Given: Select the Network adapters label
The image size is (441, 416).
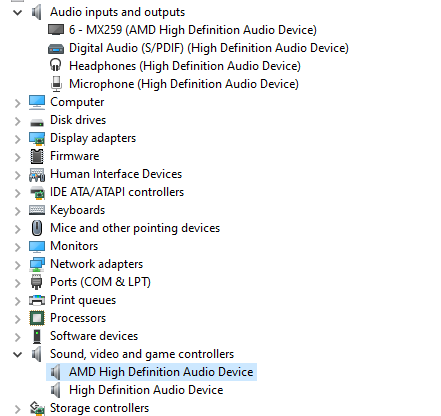Looking at the screenshot, I should click(x=96, y=264).
